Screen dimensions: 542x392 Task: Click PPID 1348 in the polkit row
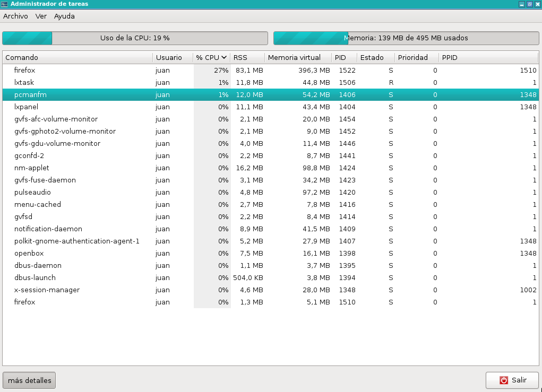pos(528,241)
